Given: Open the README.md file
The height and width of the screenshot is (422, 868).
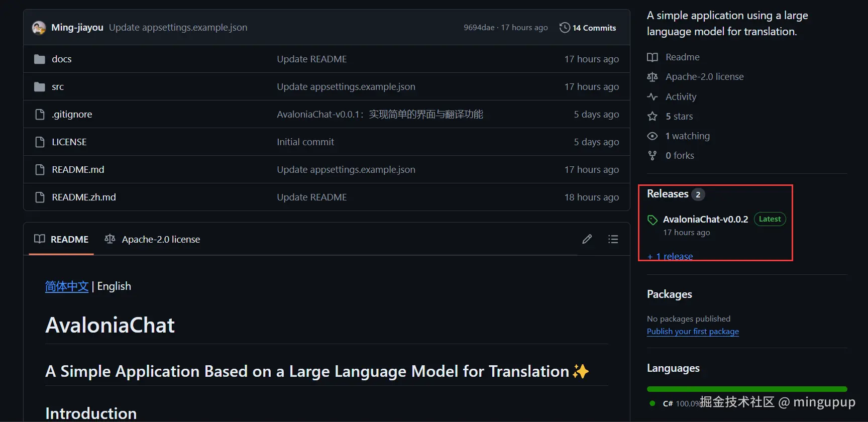Looking at the screenshot, I should [x=78, y=170].
